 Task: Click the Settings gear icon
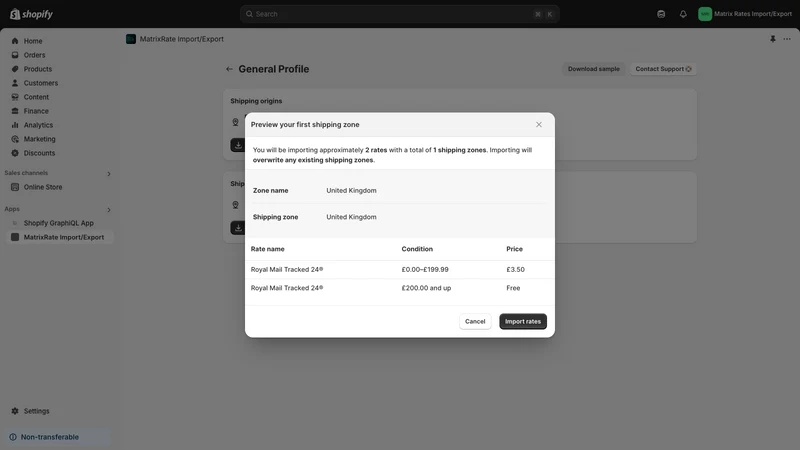point(15,411)
